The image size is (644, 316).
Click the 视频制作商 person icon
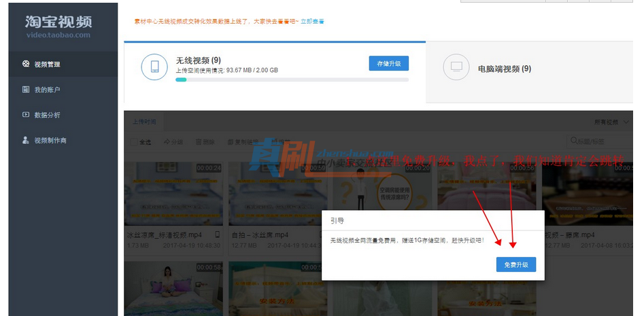pyautogui.click(x=26, y=140)
